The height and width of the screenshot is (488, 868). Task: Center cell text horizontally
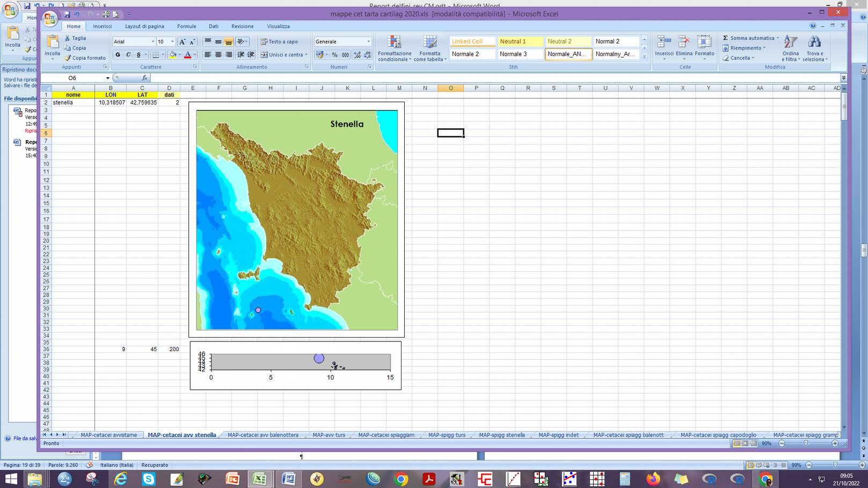(218, 55)
